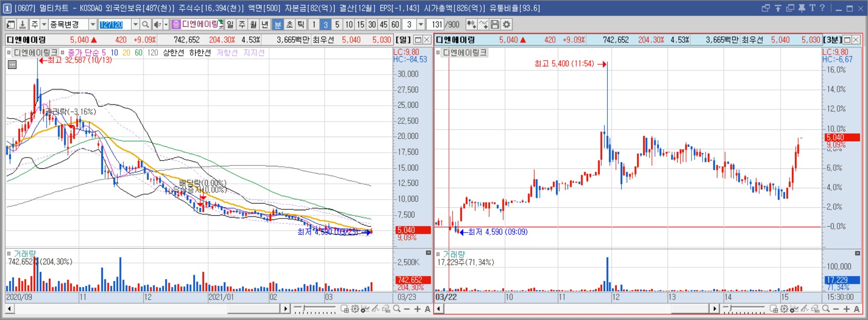Viewport: 868px width, 320px height.
Task: Switch to the 일 daily period tab
Action: (230, 24)
